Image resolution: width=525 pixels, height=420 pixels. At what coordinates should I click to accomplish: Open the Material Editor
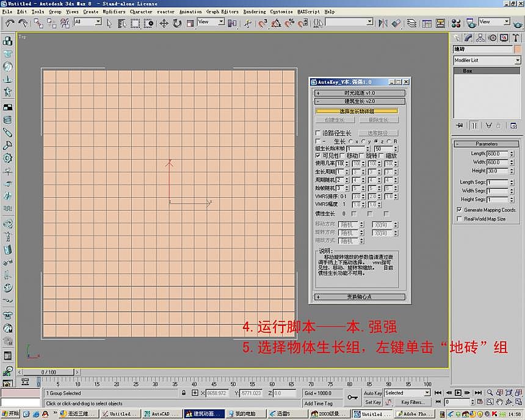tap(455, 23)
